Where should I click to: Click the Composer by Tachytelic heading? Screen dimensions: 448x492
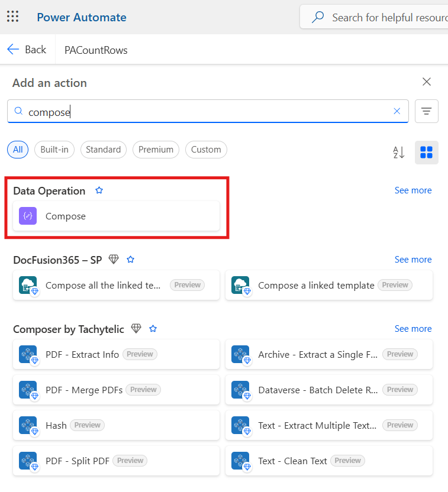point(69,329)
